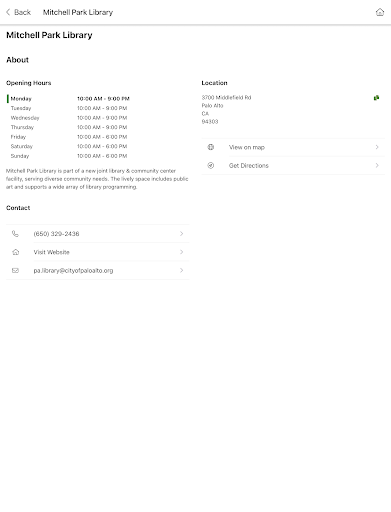Click the globe icon next to View on map
This screenshot has width=391, height=512.
click(211, 147)
